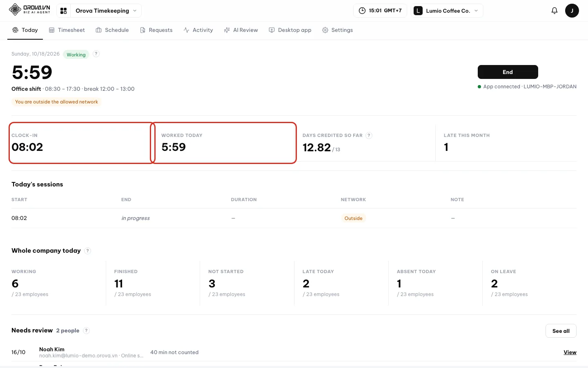Click the Not Started 3 employees stat
Screen dimensions: 588x368
pyautogui.click(x=247, y=283)
